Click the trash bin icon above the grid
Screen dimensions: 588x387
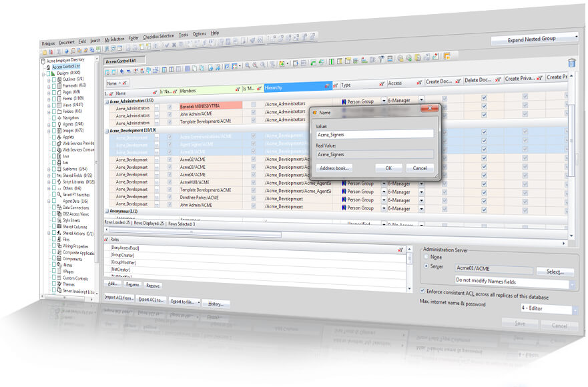(571, 63)
